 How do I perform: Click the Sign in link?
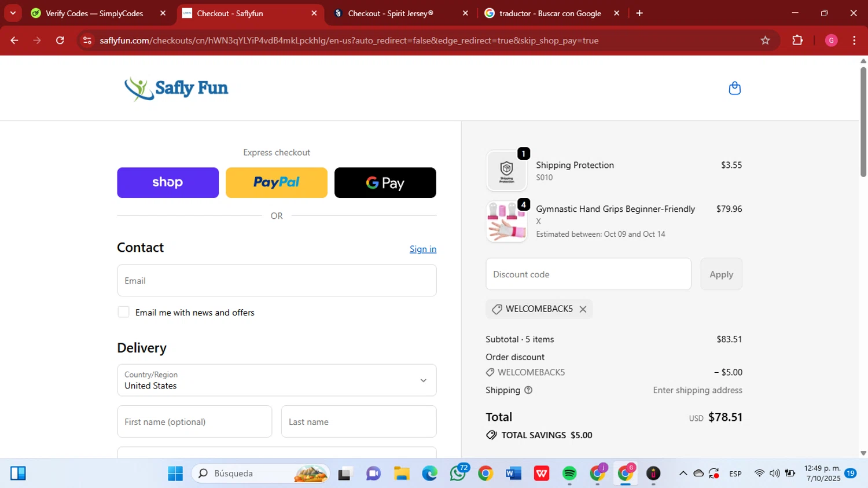click(423, 249)
